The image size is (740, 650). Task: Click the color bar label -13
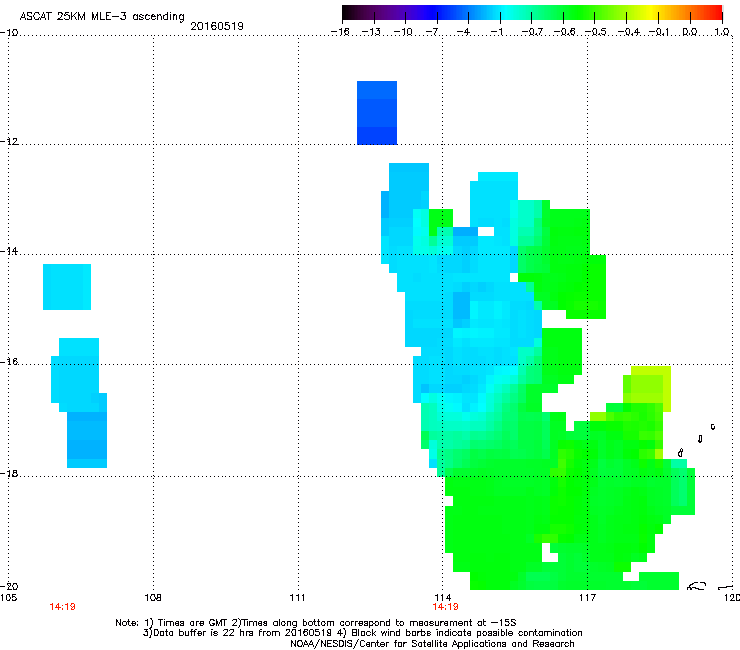coord(371,32)
